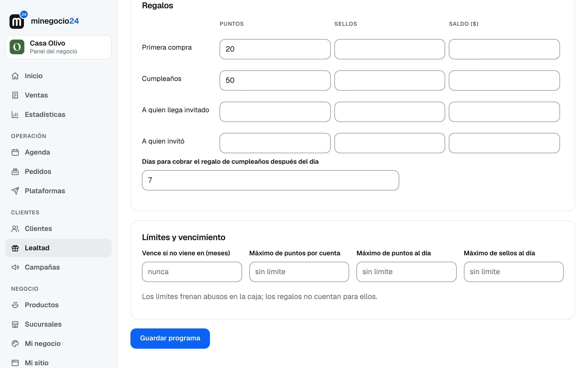Click Máximo de sellos al día field

pos(514,272)
